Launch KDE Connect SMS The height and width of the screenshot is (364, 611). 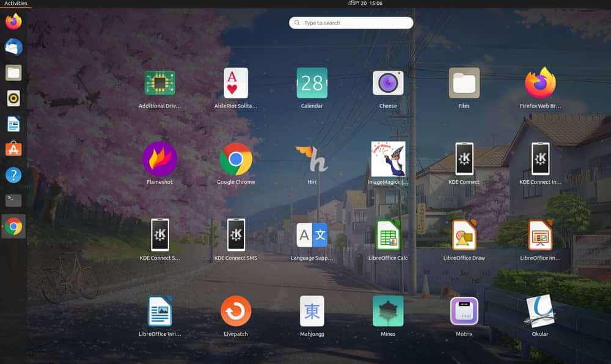pyautogui.click(x=236, y=235)
